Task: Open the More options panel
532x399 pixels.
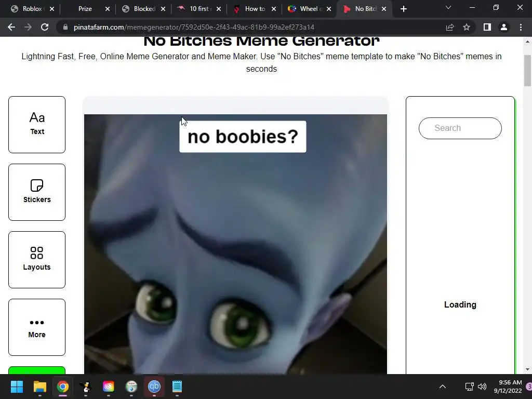Action: coord(37,327)
